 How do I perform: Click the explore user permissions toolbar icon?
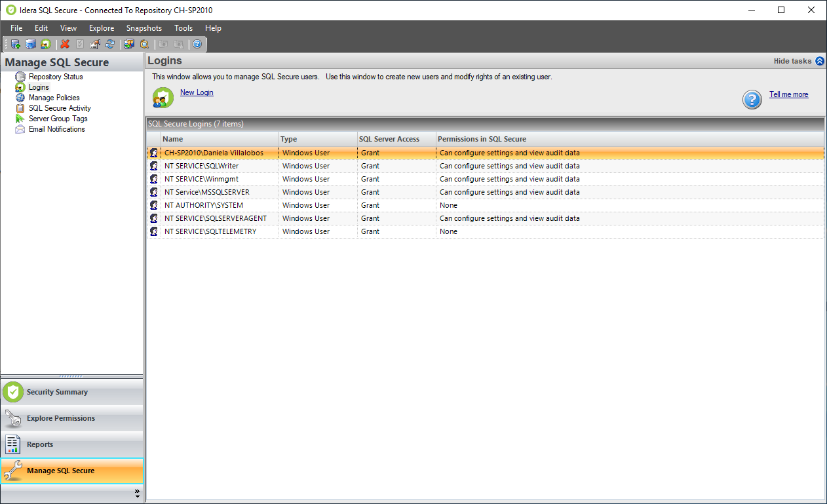(129, 44)
